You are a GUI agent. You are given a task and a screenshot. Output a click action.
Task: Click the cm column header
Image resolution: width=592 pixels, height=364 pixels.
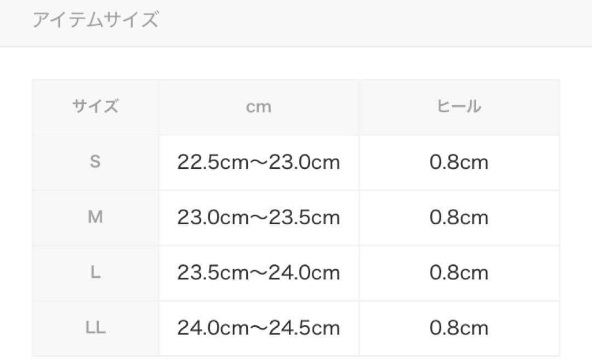(259, 107)
